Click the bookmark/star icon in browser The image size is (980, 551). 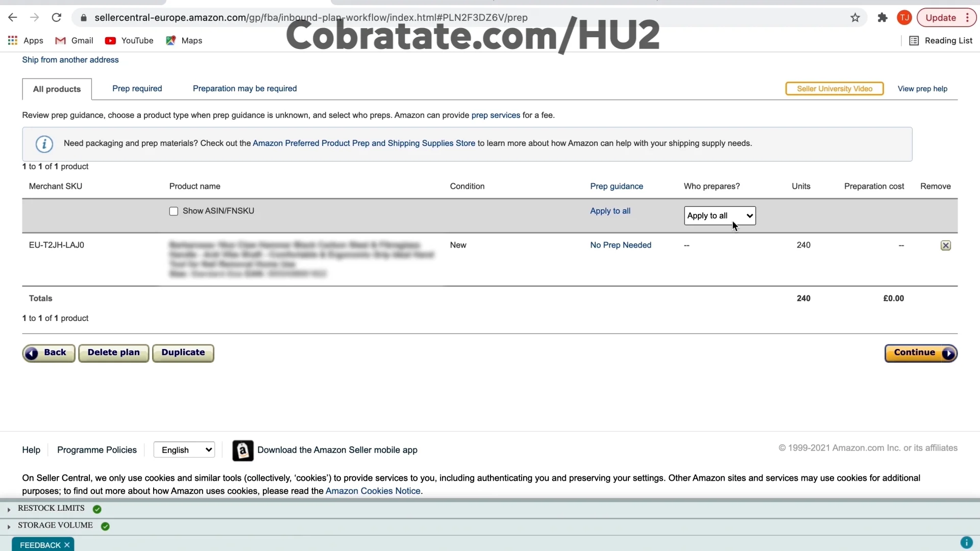(855, 17)
